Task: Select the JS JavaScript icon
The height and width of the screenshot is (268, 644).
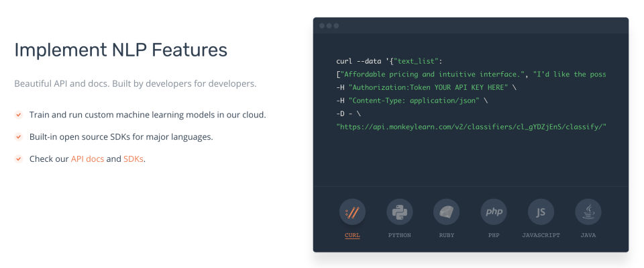Action: (x=541, y=212)
